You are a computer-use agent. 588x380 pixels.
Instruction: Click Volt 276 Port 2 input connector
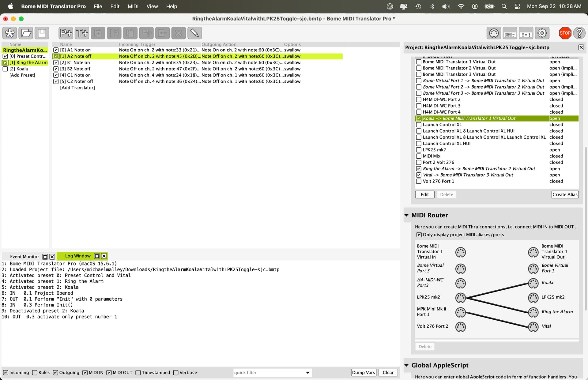(460, 327)
